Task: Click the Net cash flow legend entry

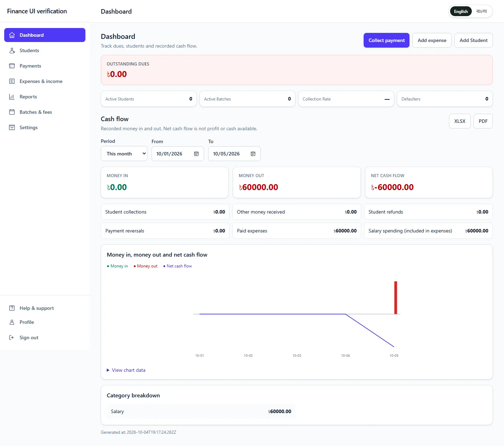Action: pos(177,266)
